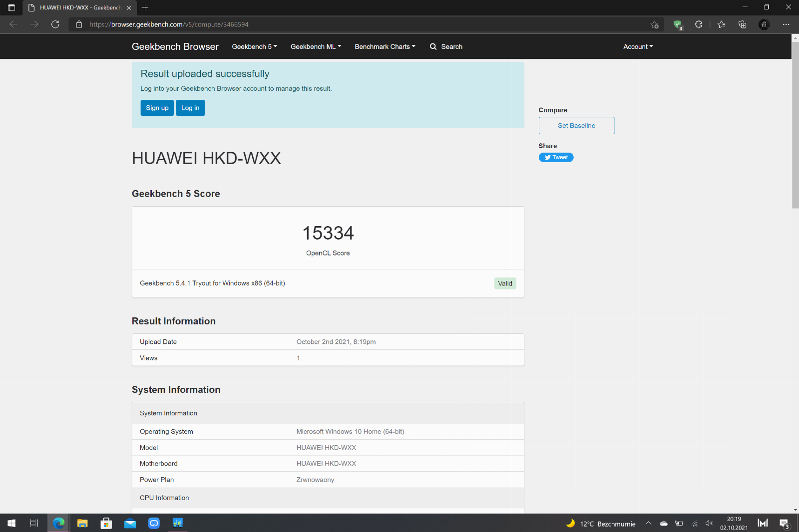The image size is (799, 532).
Task: Select the Valid status badge
Action: pos(505,283)
